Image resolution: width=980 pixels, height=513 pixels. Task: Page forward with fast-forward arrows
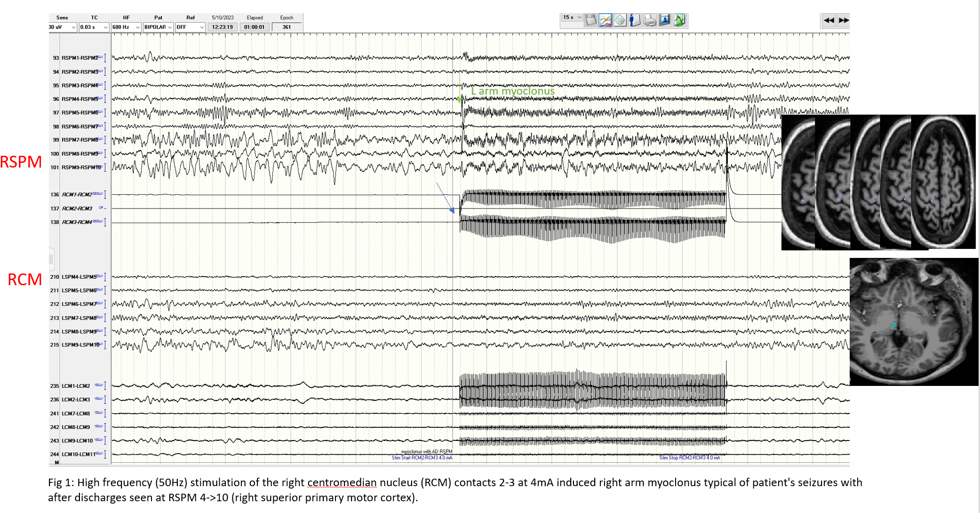(844, 20)
